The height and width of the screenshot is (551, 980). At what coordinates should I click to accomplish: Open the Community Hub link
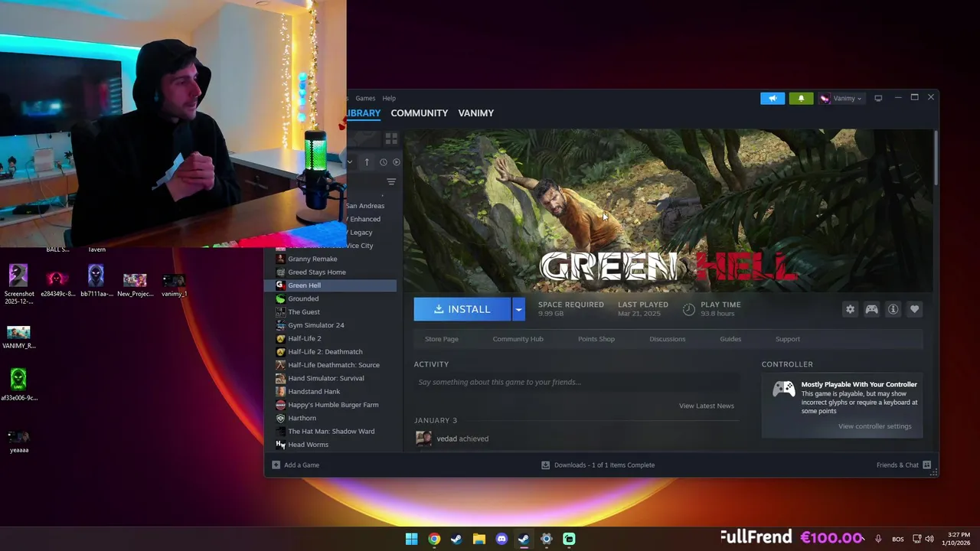pos(518,339)
